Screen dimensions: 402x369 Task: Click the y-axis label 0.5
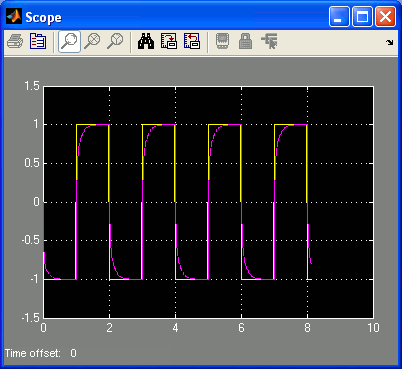(x=32, y=163)
